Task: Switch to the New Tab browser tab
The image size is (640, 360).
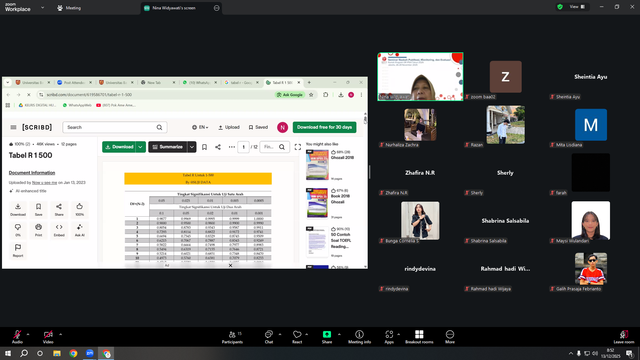Action: coord(157,82)
